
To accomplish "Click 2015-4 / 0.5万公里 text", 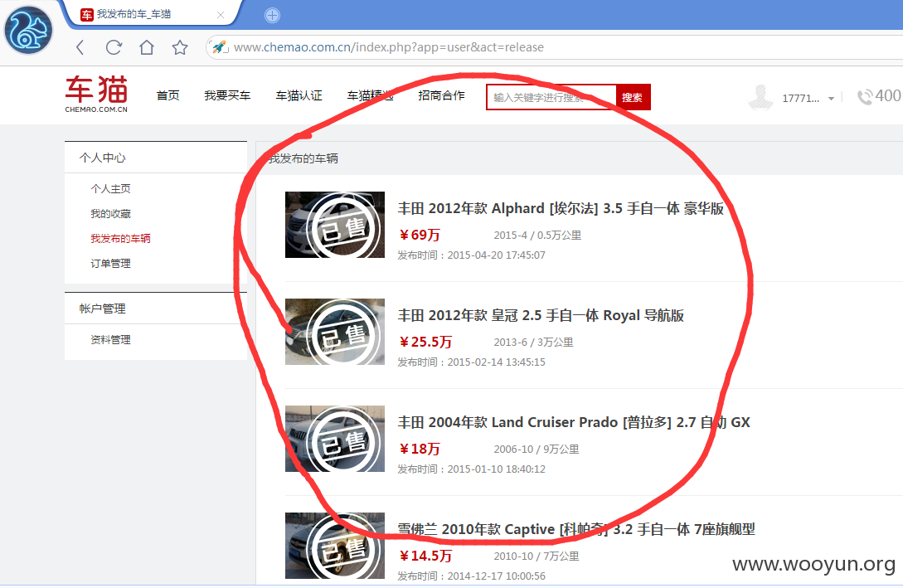I will pyautogui.click(x=537, y=236).
